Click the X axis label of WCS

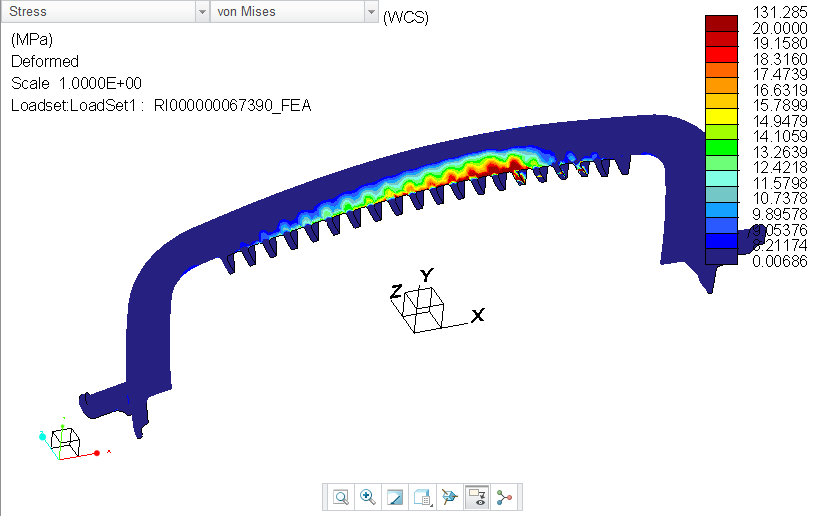tap(478, 316)
